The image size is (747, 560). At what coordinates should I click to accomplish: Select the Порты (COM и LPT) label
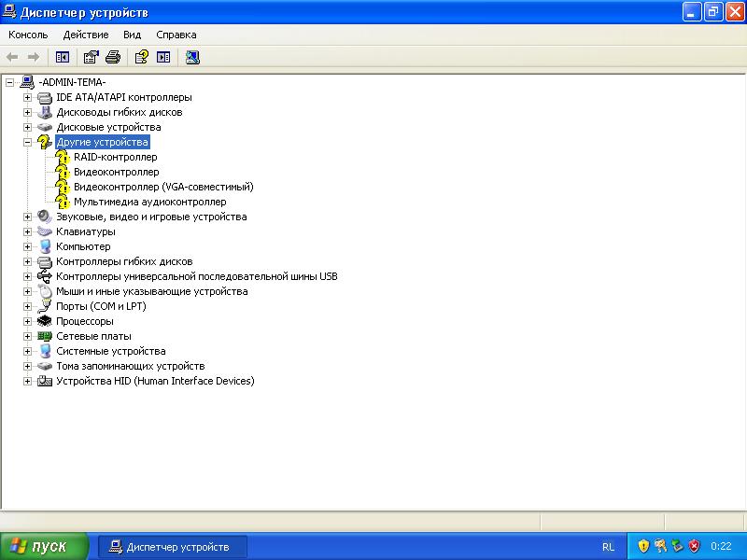(x=101, y=306)
